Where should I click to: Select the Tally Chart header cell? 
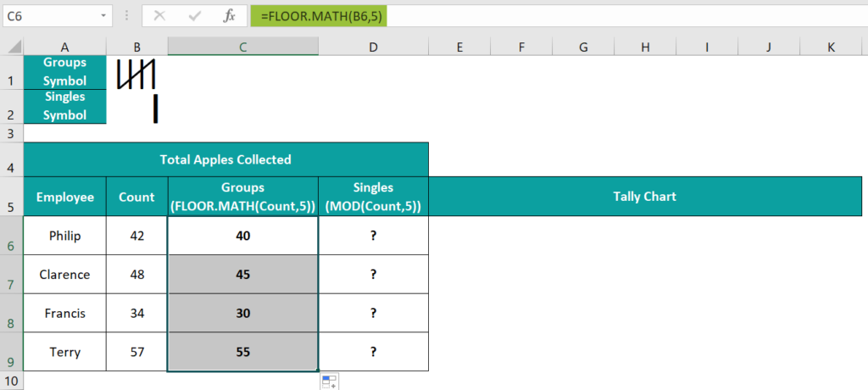tap(644, 197)
